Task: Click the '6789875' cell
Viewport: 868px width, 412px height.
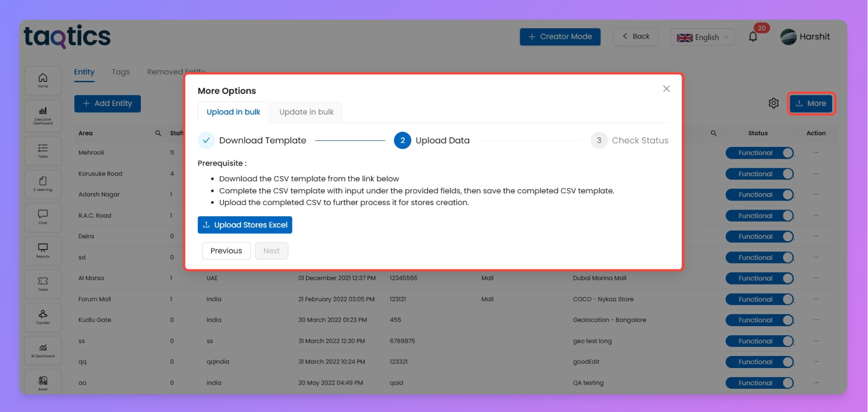Action: pos(402,341)
